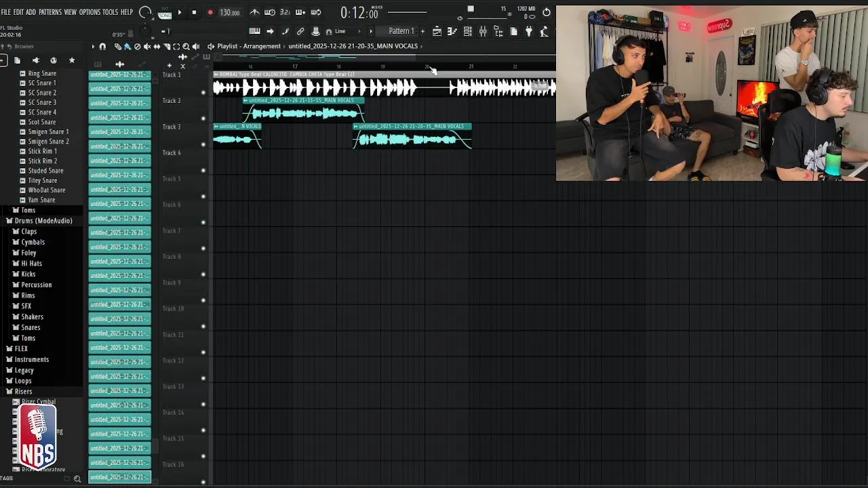Mute Track 1 using its green dot
Image resolution: width=868 pixels, height=488 pixels.
point(203,93)
